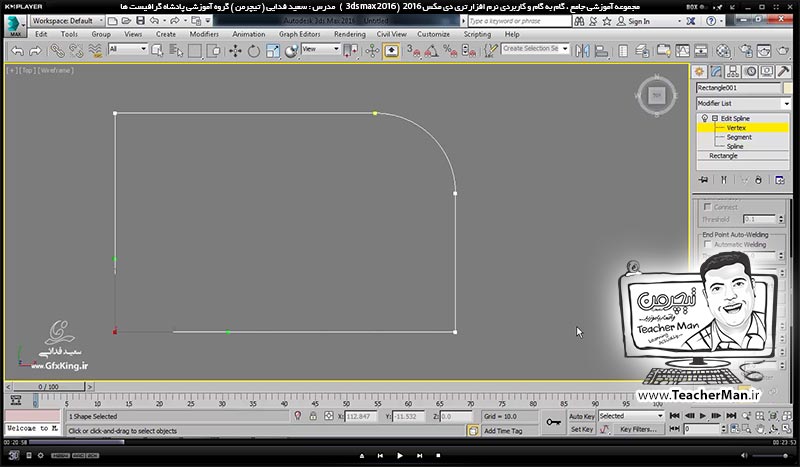Switch to the Motion command panel tab
This screenshot has height=467, width=800.
pos(750,71)
